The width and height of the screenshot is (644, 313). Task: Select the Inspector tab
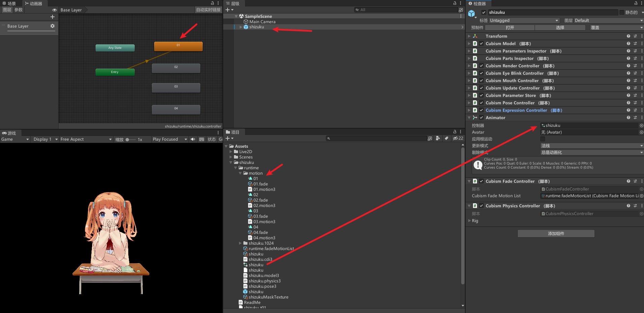(x=478, y=3)
